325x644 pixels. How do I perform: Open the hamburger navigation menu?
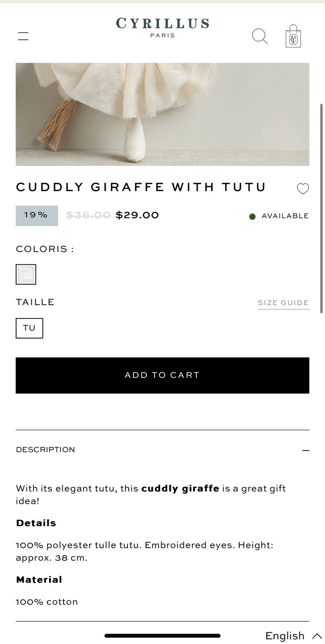23,36
